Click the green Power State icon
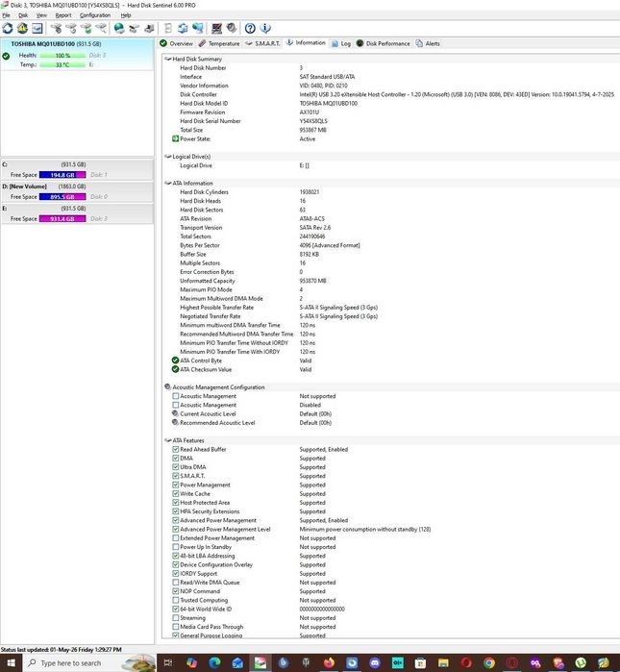The image size is (620, 672). click(175, 138)
